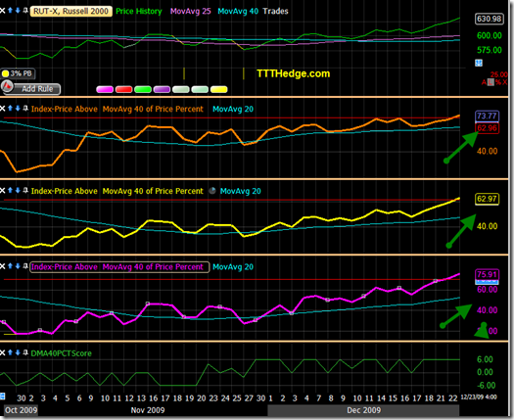The image size is (514, 420).
Task: Pick the magenta color swatch
Action: pos(105,89)
